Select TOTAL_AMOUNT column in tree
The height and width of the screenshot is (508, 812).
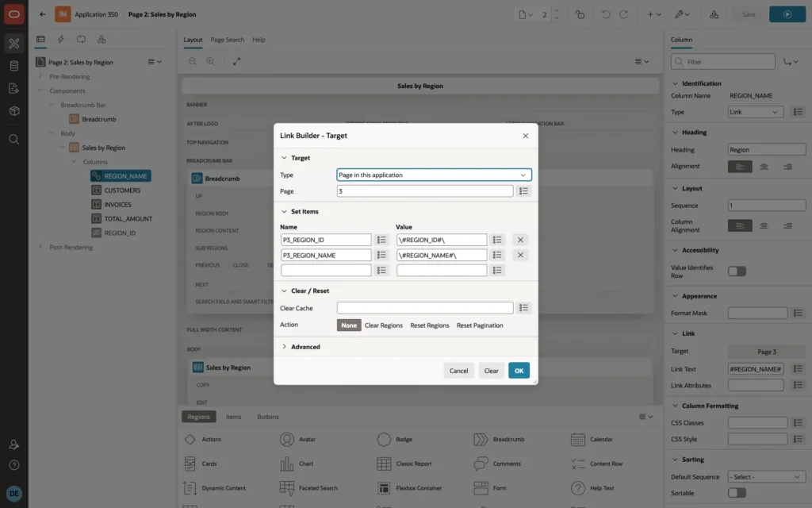128,219
